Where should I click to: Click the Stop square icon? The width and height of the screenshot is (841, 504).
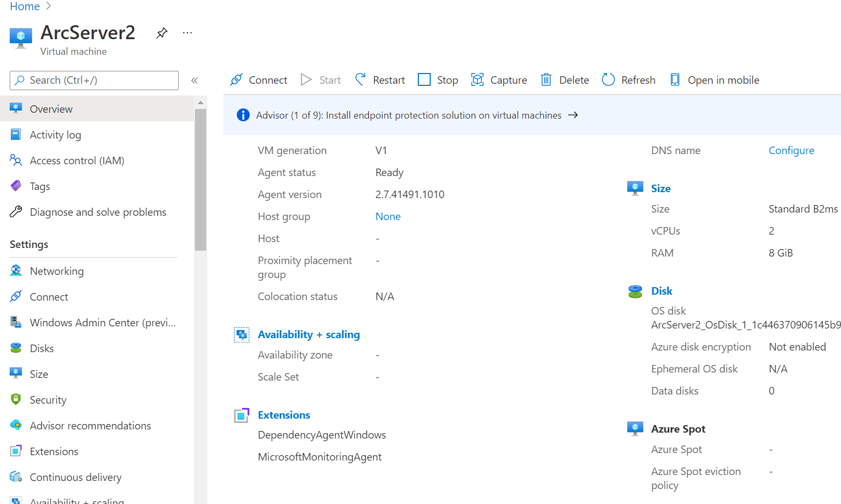click(424, 80)
